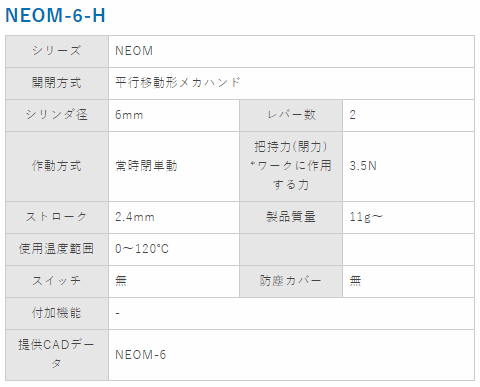
Task: Click the シリーズ label cell
Action: tap(57, 51)
